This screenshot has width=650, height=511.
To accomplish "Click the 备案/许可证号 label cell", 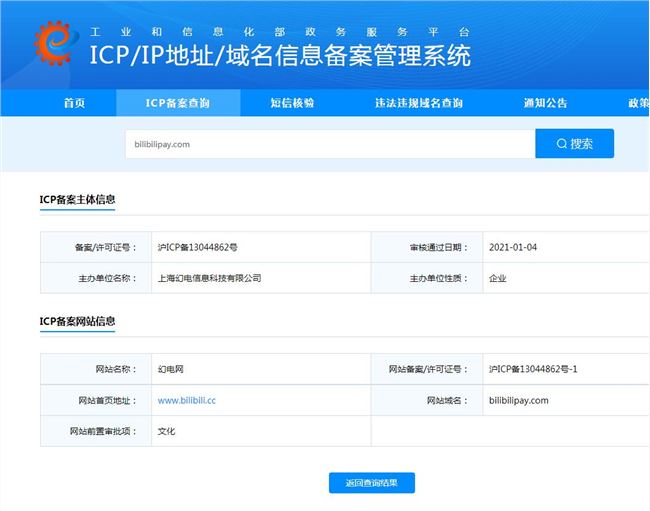I will (96, 247).
